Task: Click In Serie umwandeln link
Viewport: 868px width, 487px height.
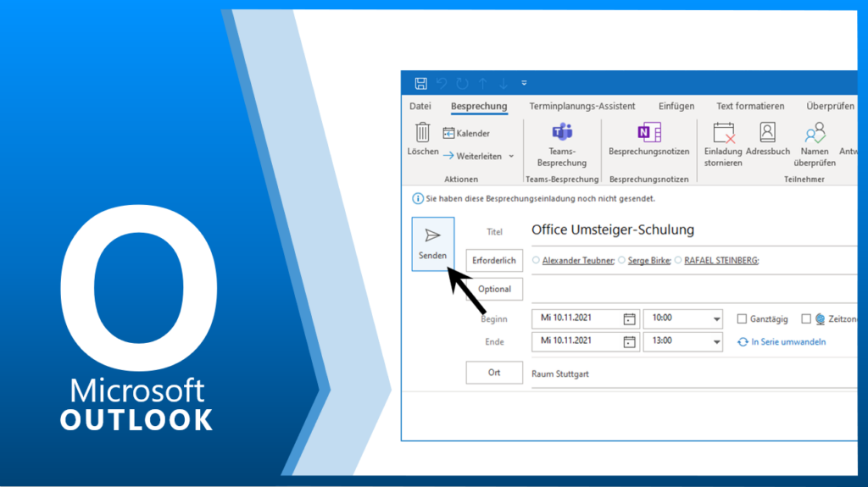Action: [788, 342]
